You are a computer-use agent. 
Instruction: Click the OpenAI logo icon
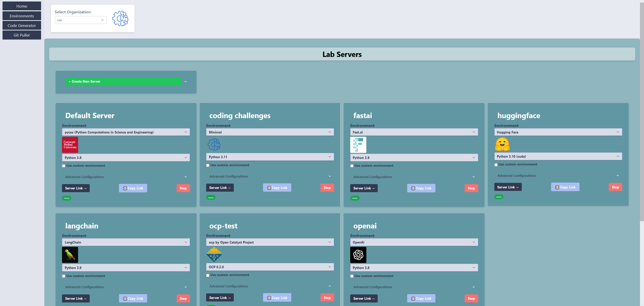(x=358, y=255)
